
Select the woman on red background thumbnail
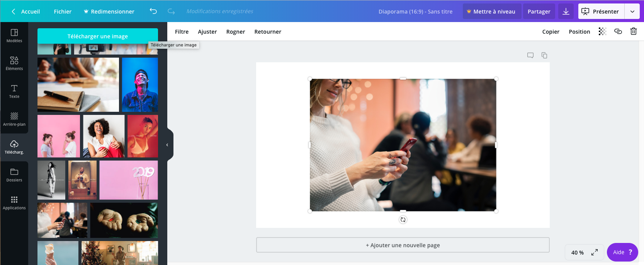[143, 136]
